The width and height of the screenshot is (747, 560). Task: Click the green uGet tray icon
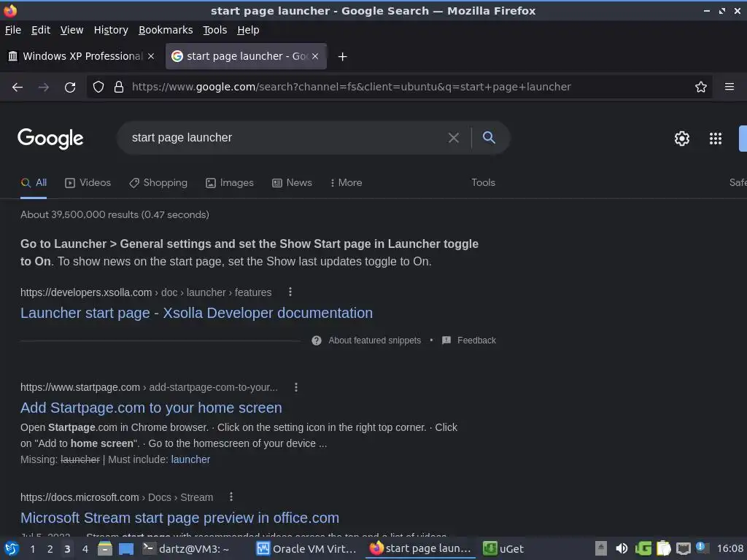643,549
